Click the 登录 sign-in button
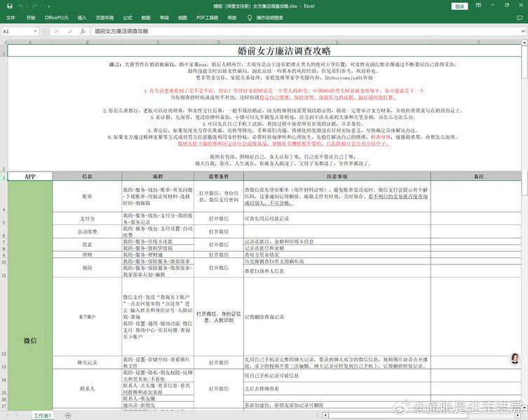 tap(460, 6)
